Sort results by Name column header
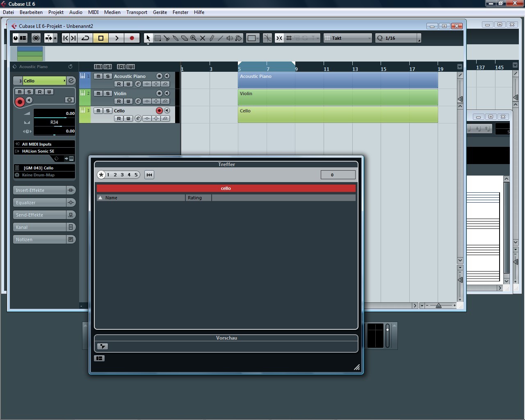525x420 pixels. point(141,198)
